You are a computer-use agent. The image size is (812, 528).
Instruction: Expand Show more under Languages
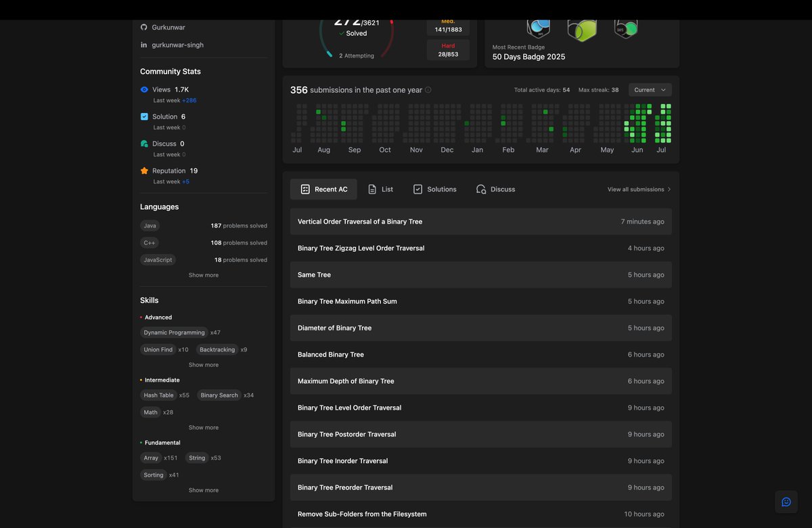(x=204, y=276)
